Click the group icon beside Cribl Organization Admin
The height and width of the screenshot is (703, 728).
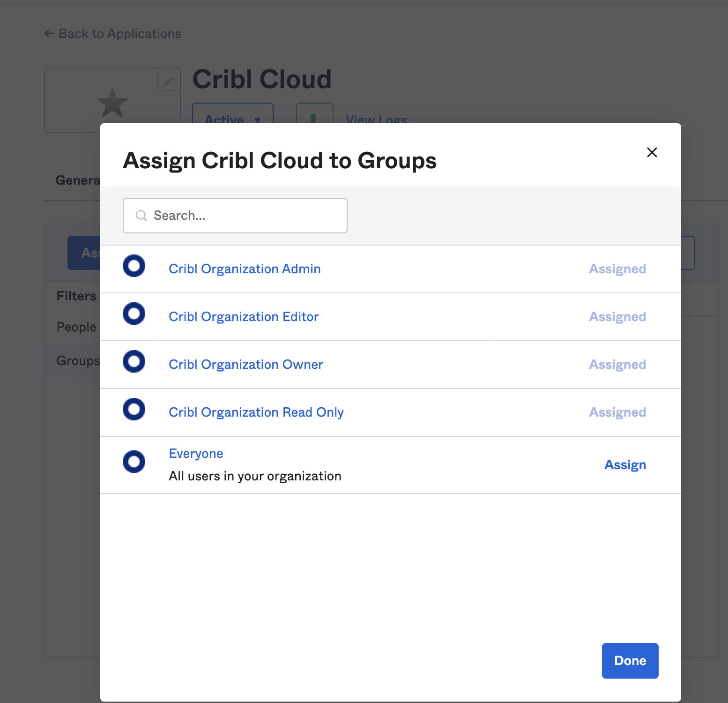[x=134, y=266]
